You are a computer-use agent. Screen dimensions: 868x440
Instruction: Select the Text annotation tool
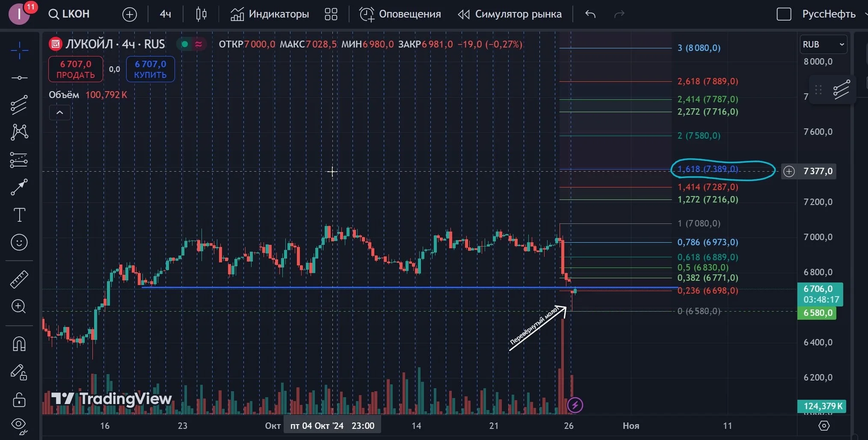click(x=19, y=215)
